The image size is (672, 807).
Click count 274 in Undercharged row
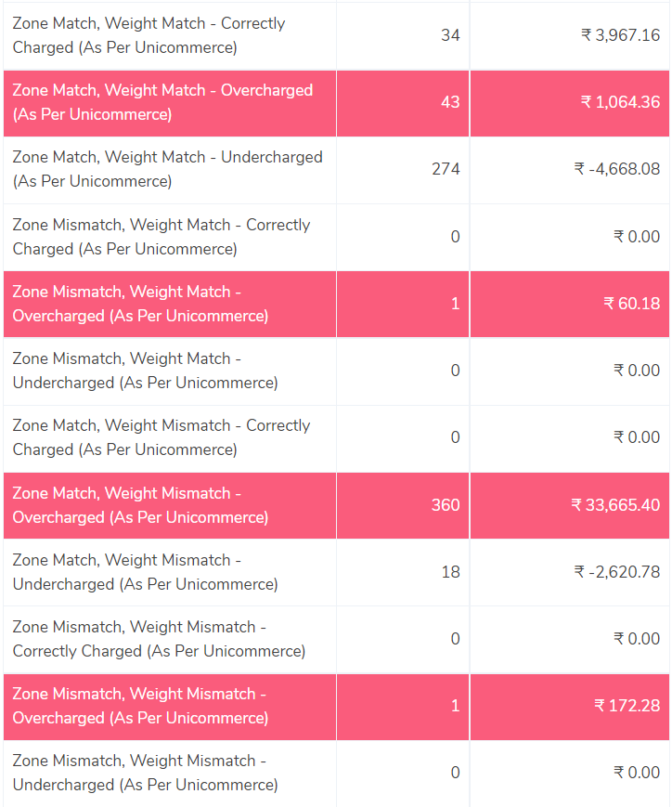tap(446, 169)
